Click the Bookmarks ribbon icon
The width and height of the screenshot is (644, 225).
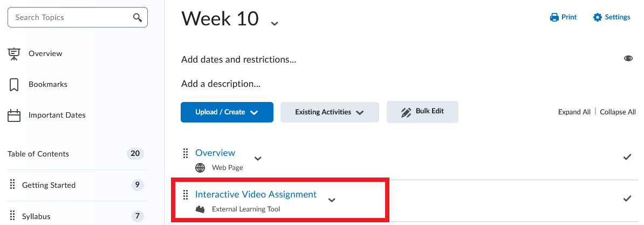click(x=14, y=85)
